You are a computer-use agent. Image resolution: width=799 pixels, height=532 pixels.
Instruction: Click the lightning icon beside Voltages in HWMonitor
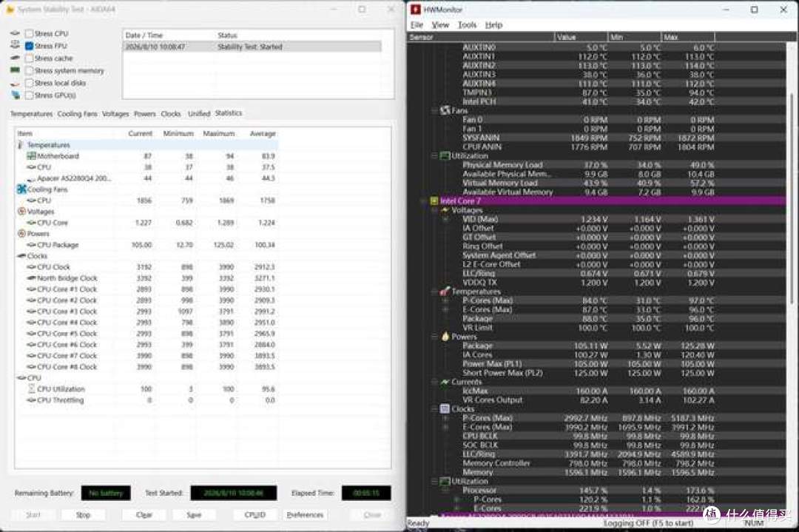(x=445, y=210)
